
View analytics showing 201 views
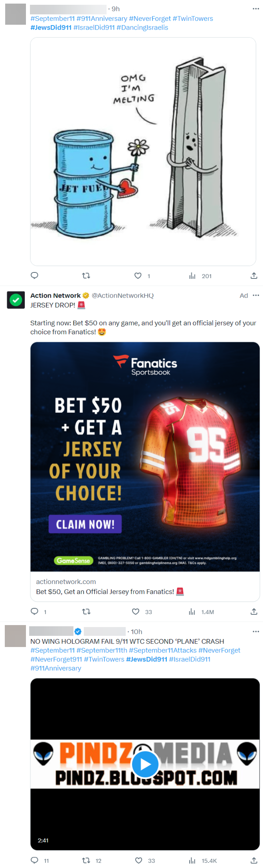point(200,276)
